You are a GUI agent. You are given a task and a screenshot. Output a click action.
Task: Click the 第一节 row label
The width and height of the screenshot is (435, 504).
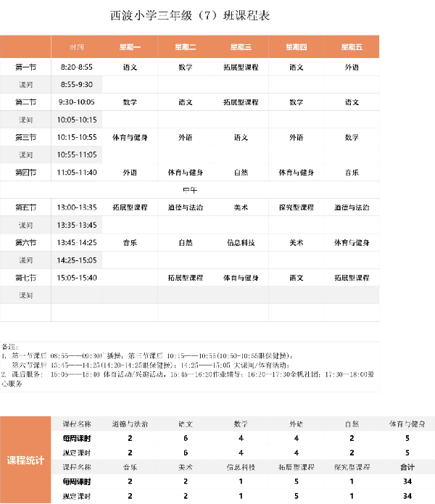click(25, 67)
